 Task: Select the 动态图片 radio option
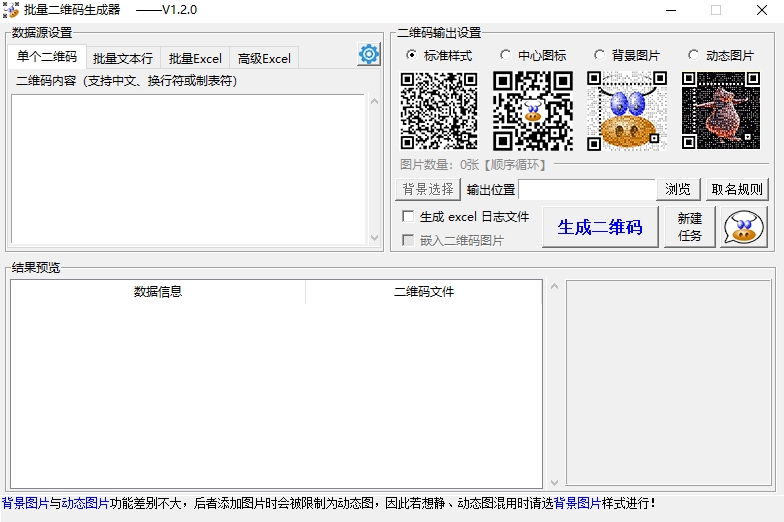coord(693,55)
